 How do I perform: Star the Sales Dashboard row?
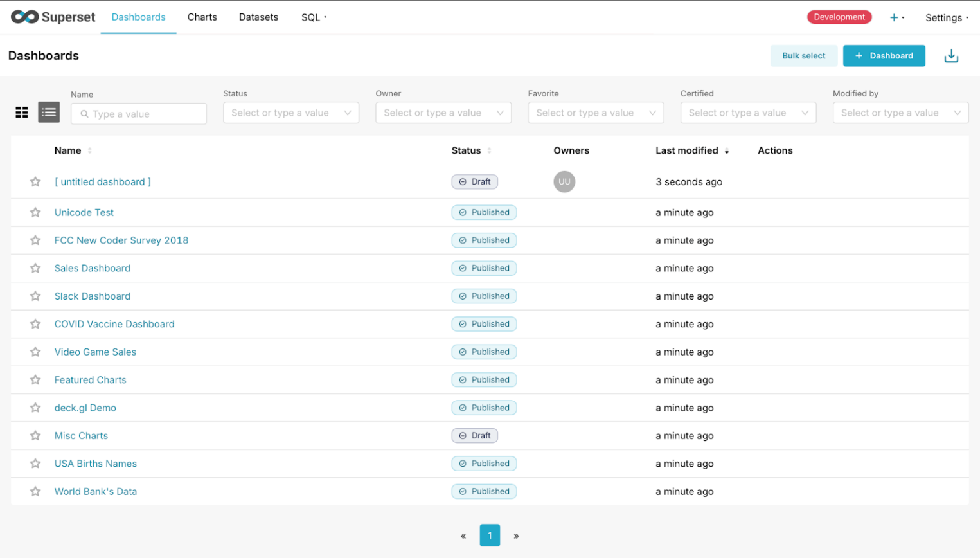tap(35, 268)
